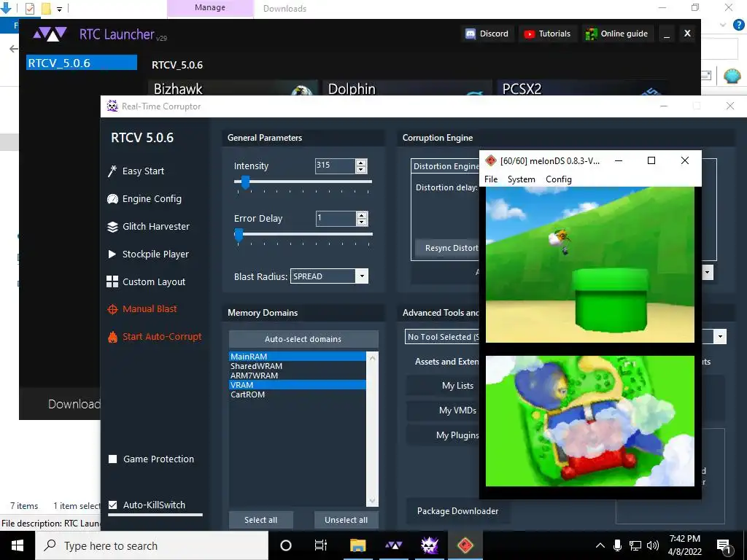Increase Intensity value with up arrow
Image resolution: width=747 pixels, height=560 pixels.
(x=361, y=163)
